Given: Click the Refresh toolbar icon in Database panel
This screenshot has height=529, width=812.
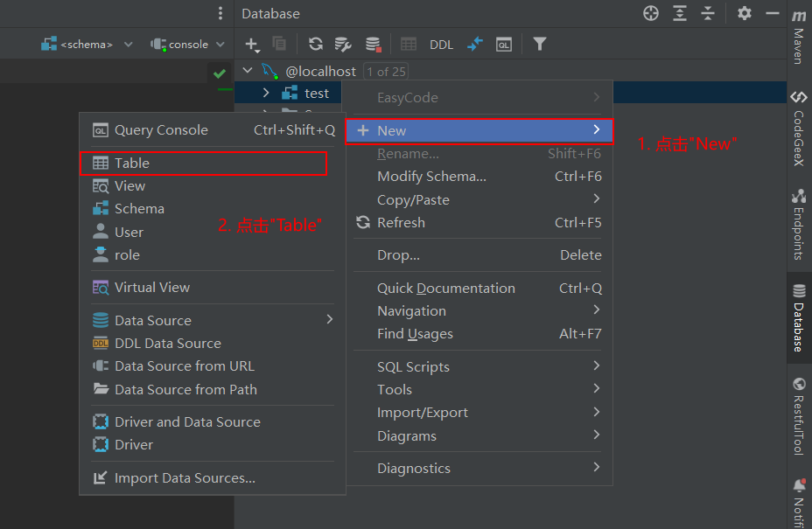Looking at the screenshot, I should tap(315, 44).
